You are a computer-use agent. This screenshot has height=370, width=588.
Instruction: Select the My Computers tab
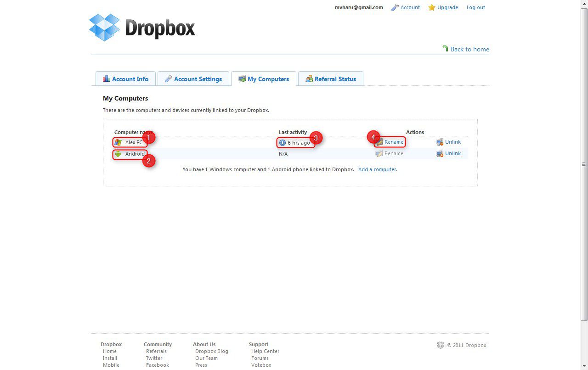[264, 78]
